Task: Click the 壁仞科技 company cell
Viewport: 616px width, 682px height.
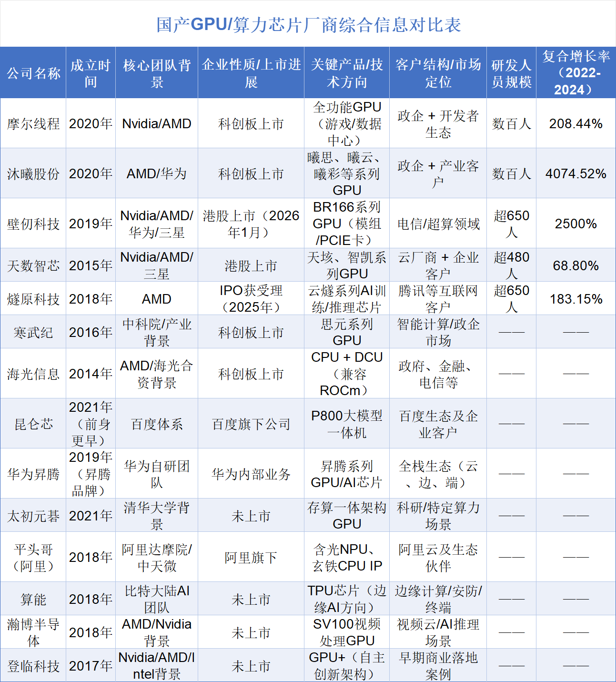Action: pyautogui.click(x=33, y=224)
